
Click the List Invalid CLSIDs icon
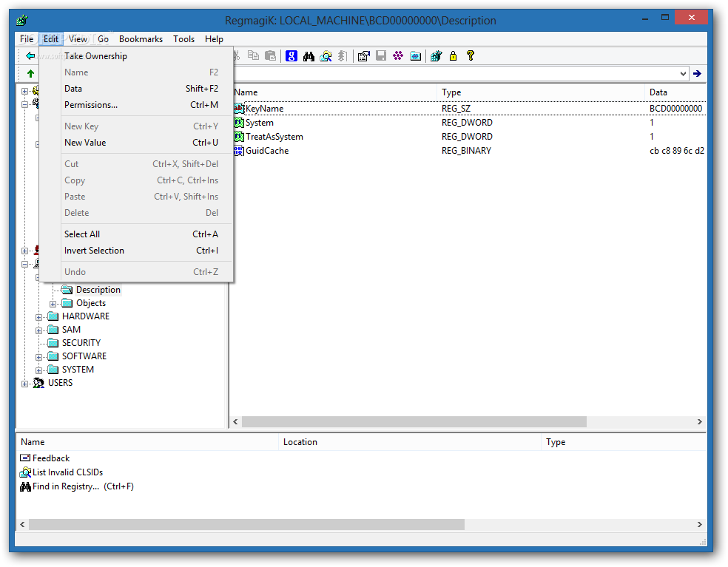(25, 472)
